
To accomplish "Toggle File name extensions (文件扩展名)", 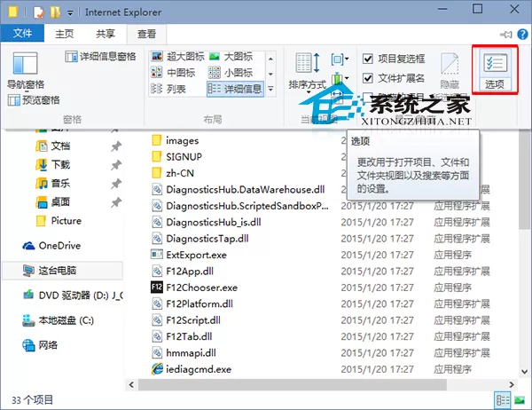I will click(x=394, y=78).
